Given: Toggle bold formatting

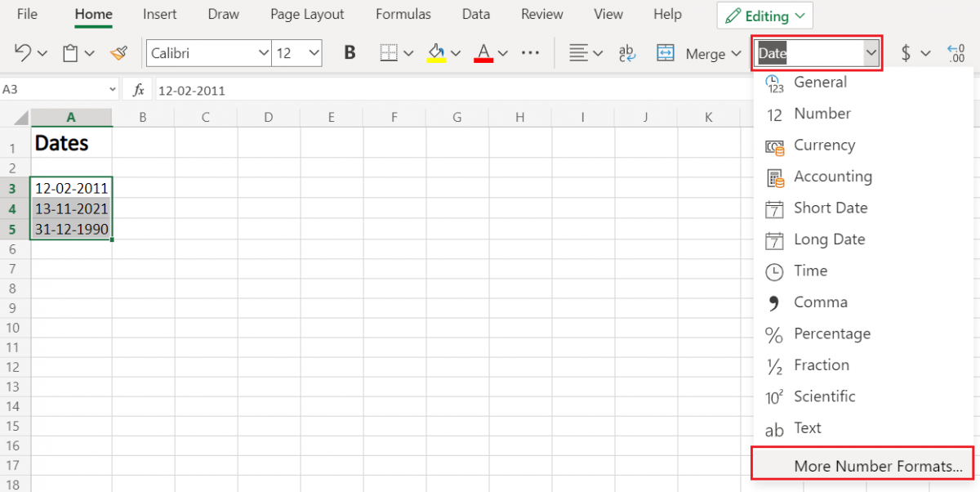Looking at the screenshot, I should click(350, 52).
